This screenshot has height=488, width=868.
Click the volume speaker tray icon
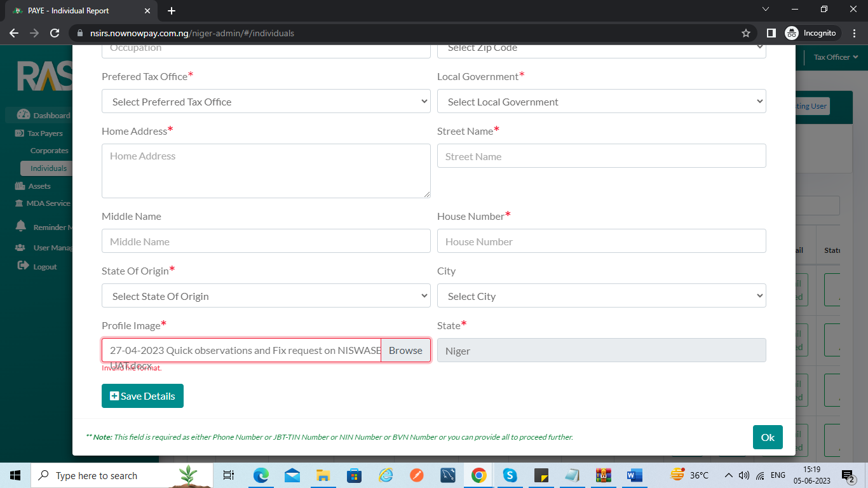pos(744,475)
